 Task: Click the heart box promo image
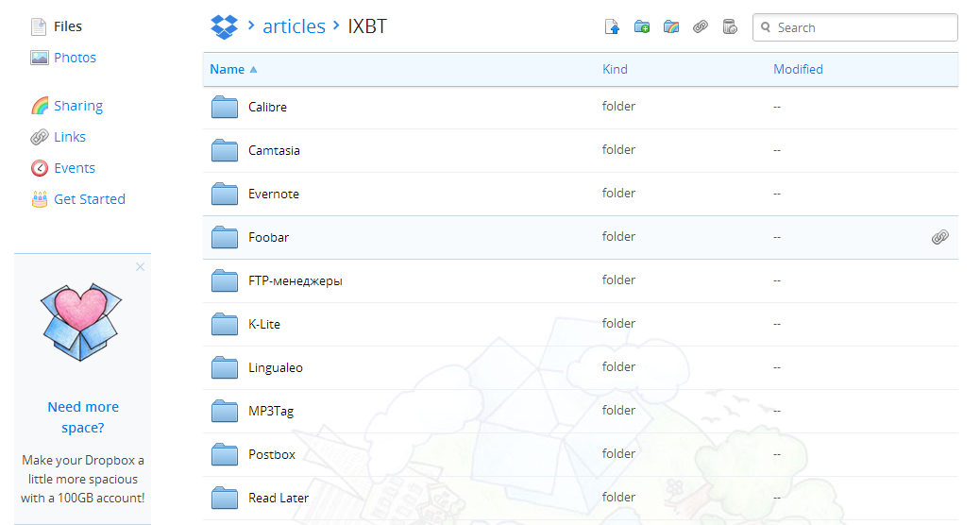click(81, 322)
